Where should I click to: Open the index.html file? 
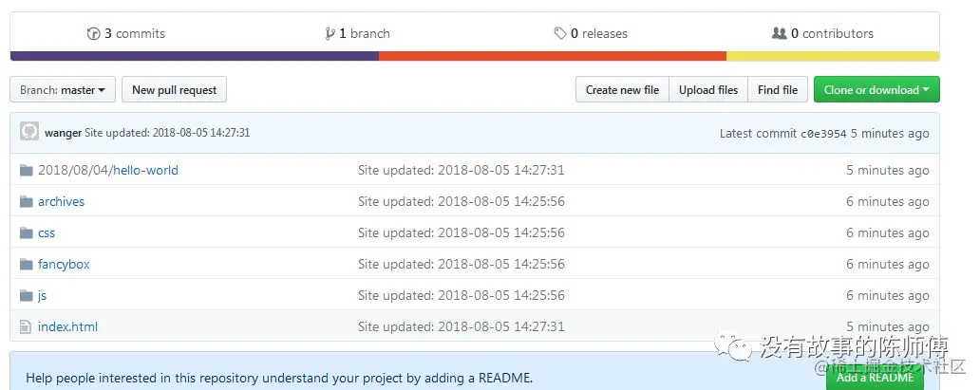tap(68, 326)
